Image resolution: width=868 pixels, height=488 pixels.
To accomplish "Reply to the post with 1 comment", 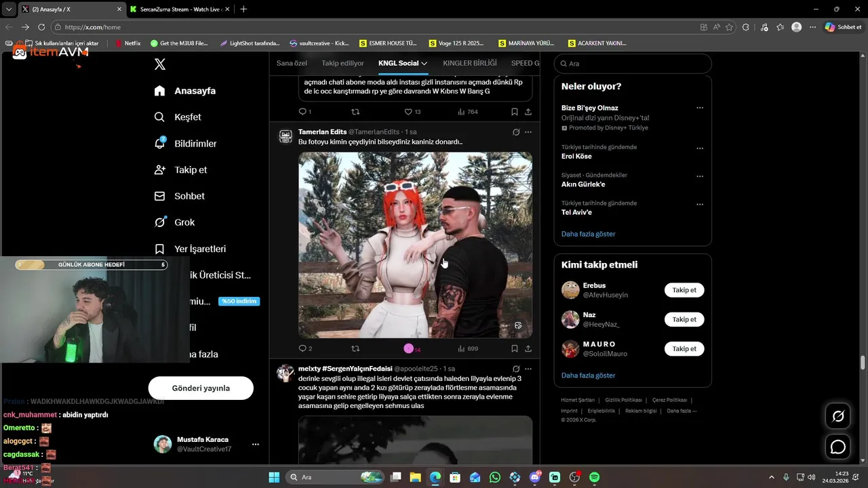I will (x=305, y=112).
